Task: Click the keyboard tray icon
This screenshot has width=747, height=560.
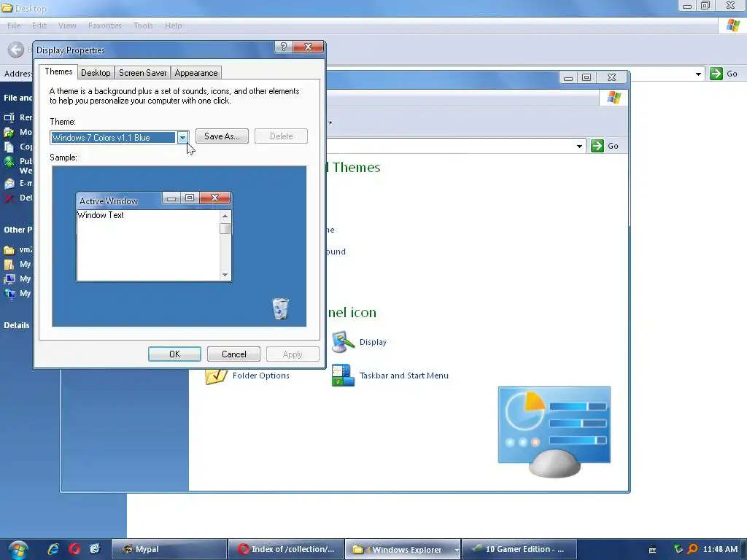Action: [653, 550]
